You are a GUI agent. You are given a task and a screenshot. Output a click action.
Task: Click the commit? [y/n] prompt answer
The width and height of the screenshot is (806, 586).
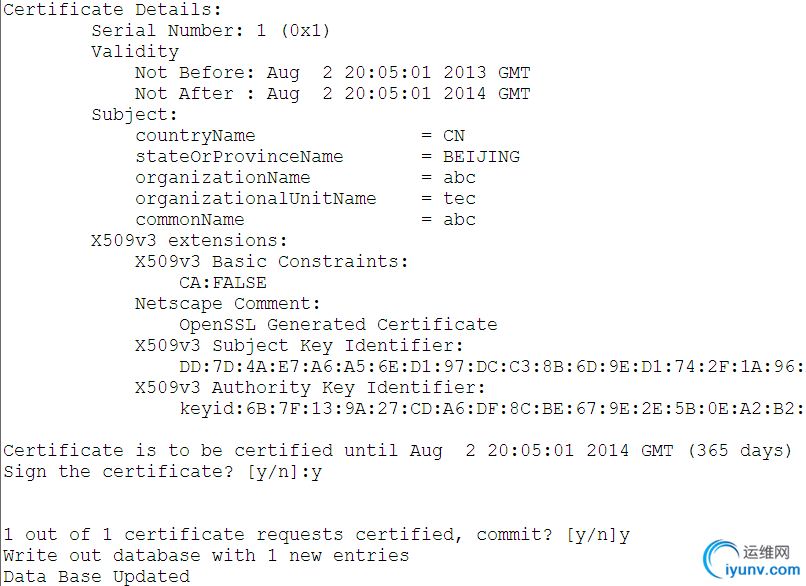[x=624, y=536]
